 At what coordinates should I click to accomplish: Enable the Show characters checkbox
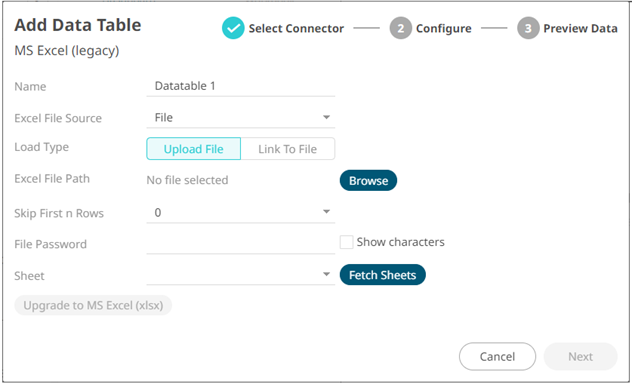346,242
